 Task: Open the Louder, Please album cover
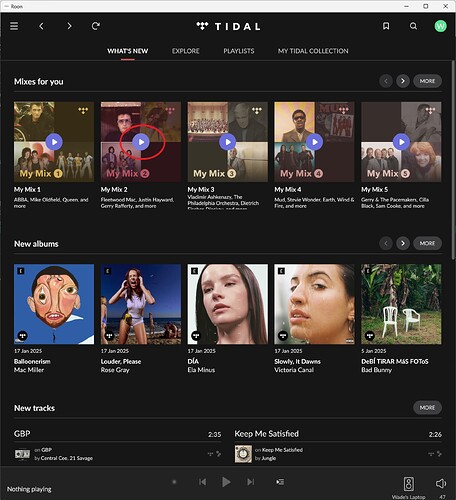coord(141,304)
